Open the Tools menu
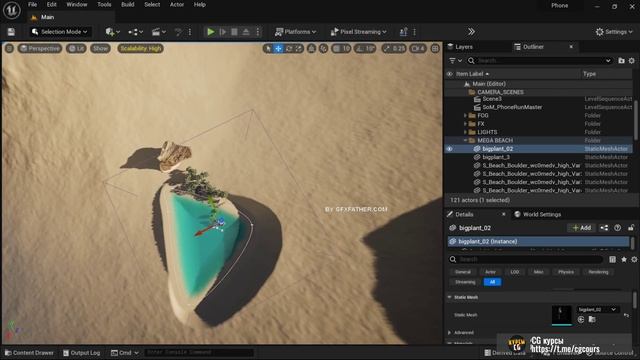640x360 pixels. [x=104, y=4]
